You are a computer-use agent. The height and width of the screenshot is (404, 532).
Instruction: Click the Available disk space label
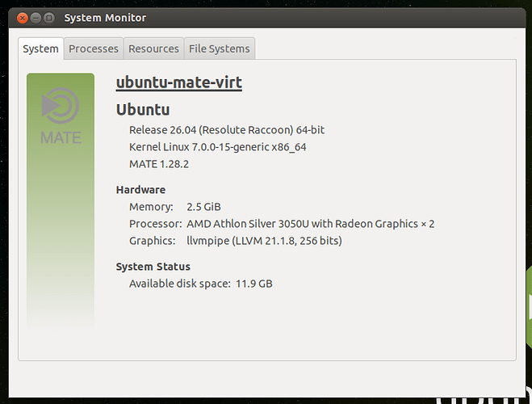(x=180, y=284)
